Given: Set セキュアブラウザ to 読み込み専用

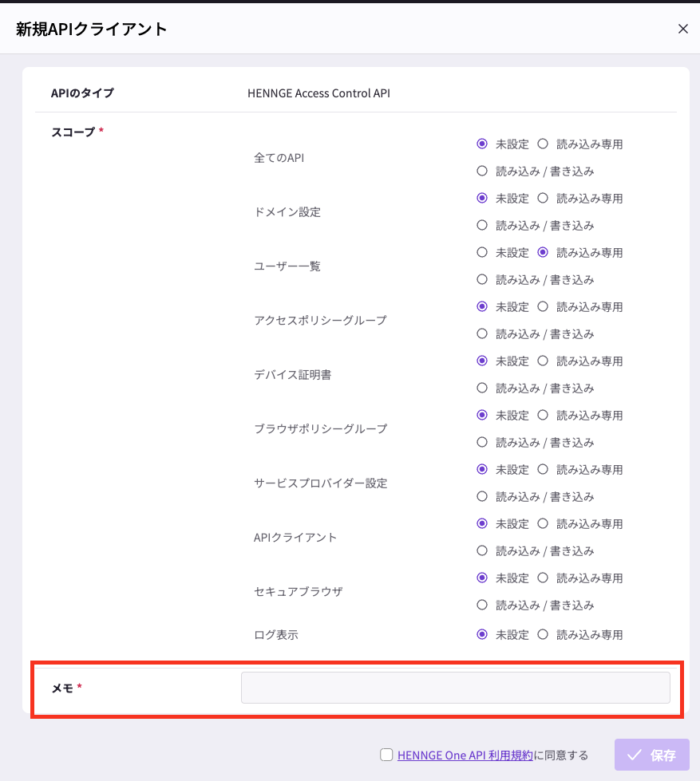Looking at the screenshot, I should [x=543, y=578].
